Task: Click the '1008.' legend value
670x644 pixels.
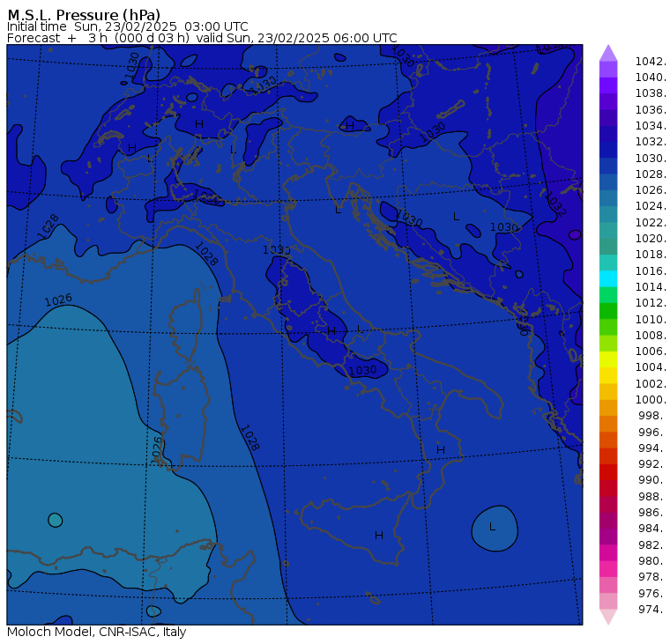Action: tap(651, 336)
